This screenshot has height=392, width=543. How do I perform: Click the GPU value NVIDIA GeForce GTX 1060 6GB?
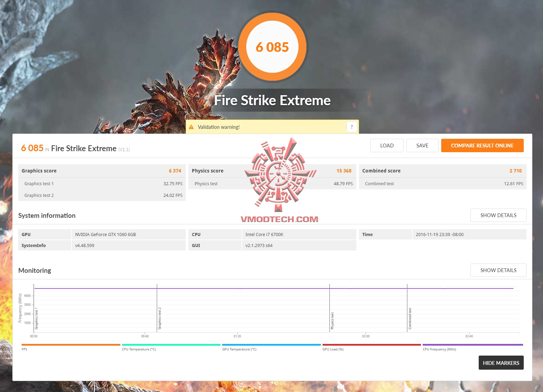pos(106,235)
